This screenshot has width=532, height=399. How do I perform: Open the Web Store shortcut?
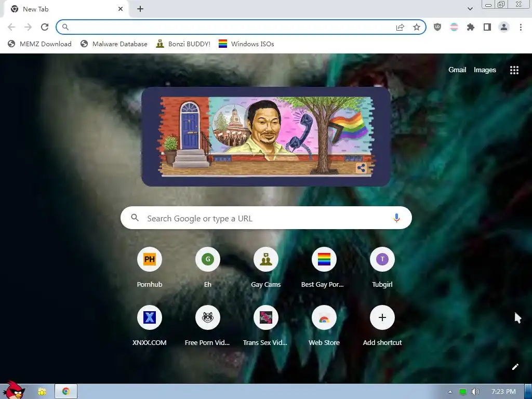[x=324, y=326]
